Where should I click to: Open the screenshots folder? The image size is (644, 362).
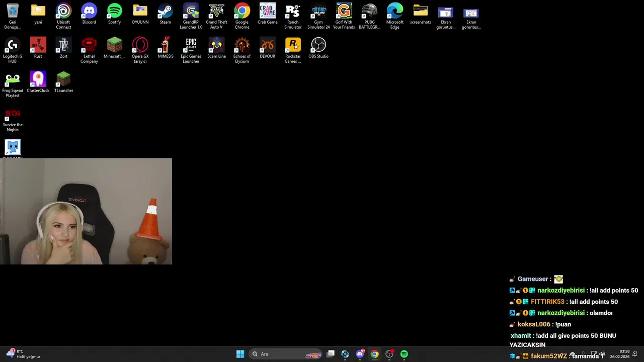tap(421, 14)
